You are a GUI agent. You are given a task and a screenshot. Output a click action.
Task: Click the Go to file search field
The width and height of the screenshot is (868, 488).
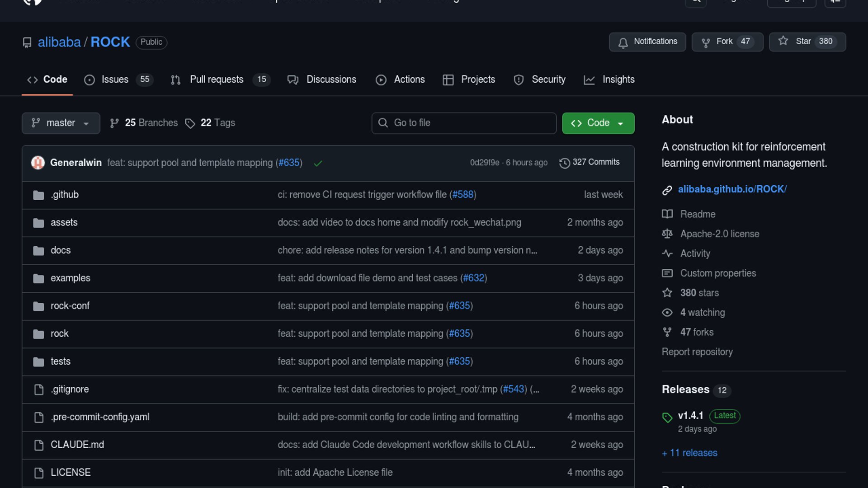(463, 123)
